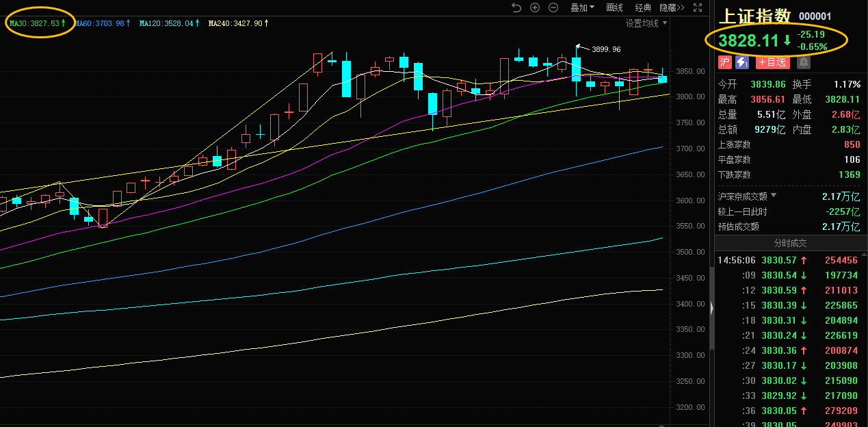
Task: Add index to watchlist via +自选
Action: [x=772, y=62]
